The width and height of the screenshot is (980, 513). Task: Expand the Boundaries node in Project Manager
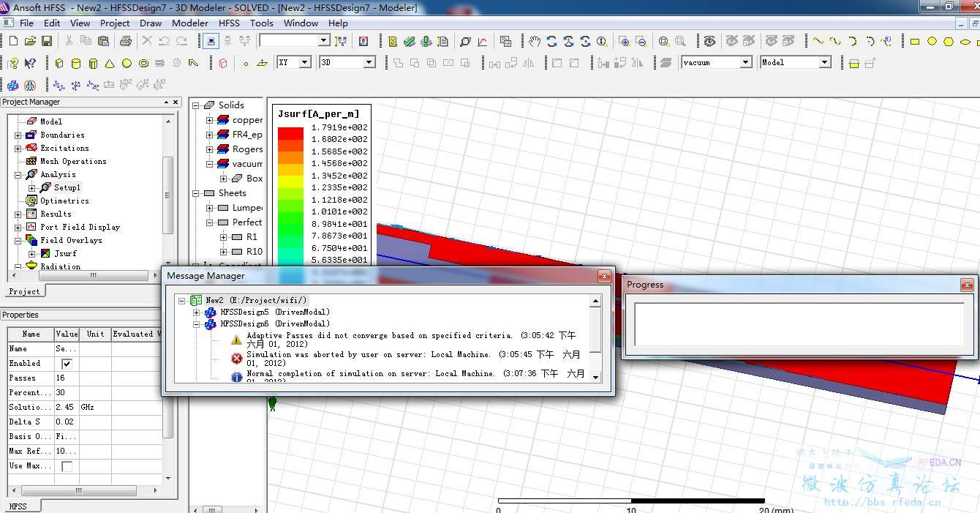(18, 135)
